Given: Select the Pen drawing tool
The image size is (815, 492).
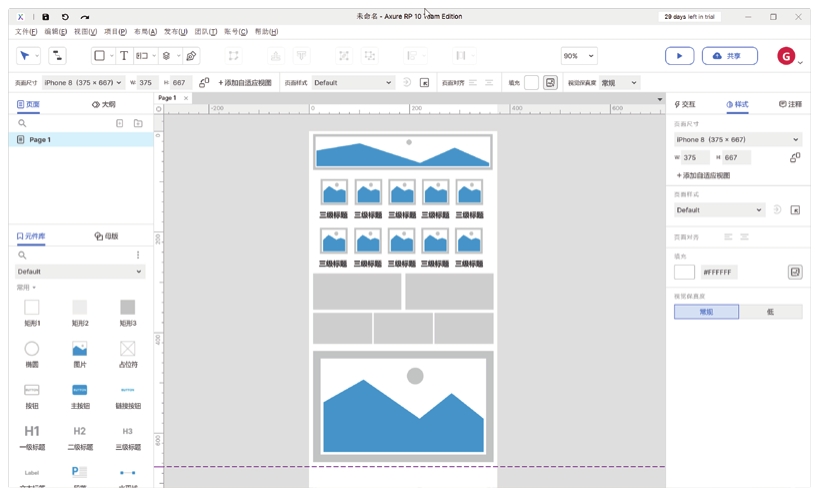Looking at the screenshot, I should pos(191,56).
